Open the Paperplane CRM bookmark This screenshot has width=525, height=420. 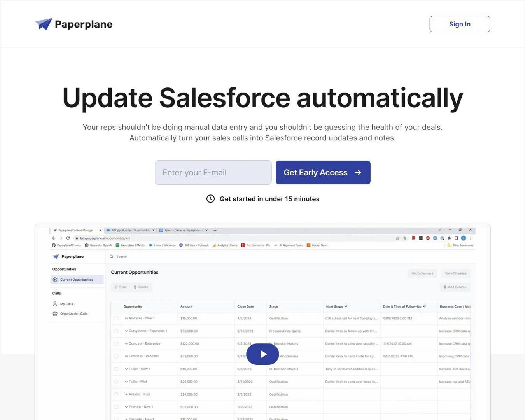130,245
